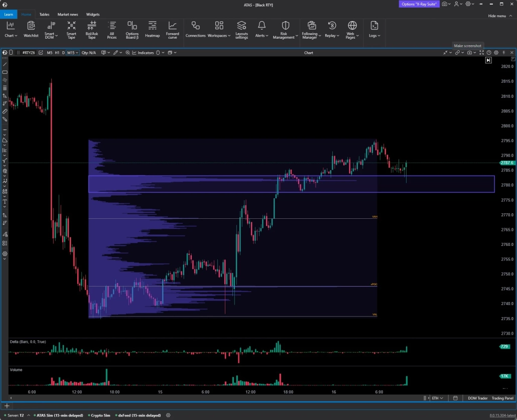Screen dimensions: 517x420
Task: Click the 2787.6 current price label
Action: pos(507,163)
